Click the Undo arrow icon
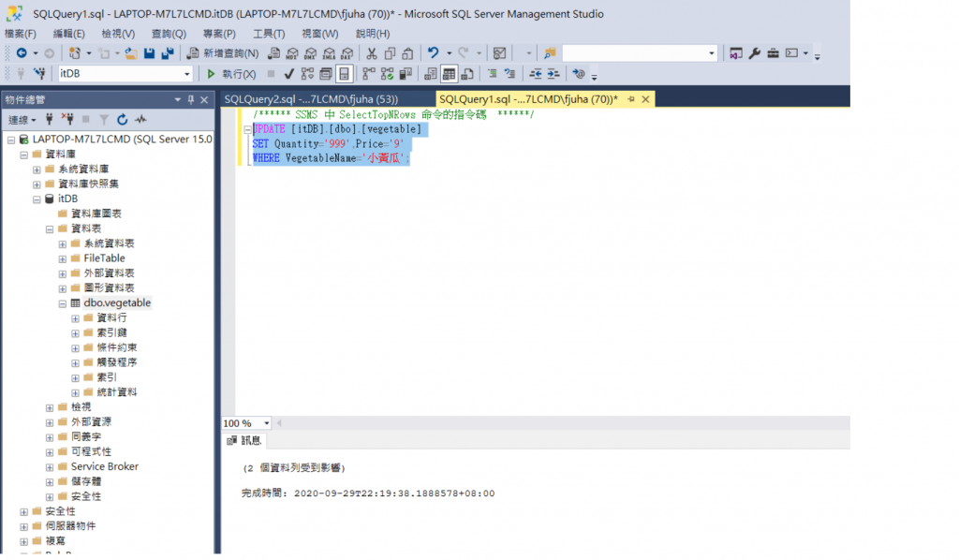The height and width of the screenshot is (560, 959). point(433,53)
